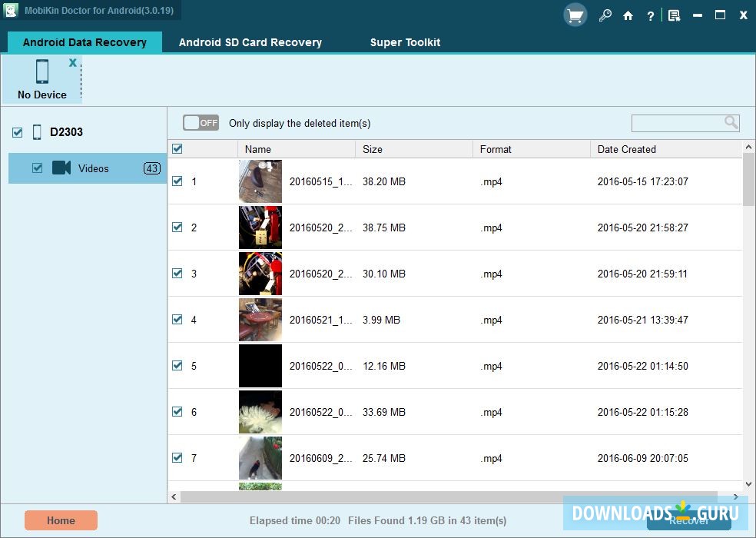This screenshot has width=756, height=538.
Task: Sort list by Date Created column header
Action: (x=626, y=149)
